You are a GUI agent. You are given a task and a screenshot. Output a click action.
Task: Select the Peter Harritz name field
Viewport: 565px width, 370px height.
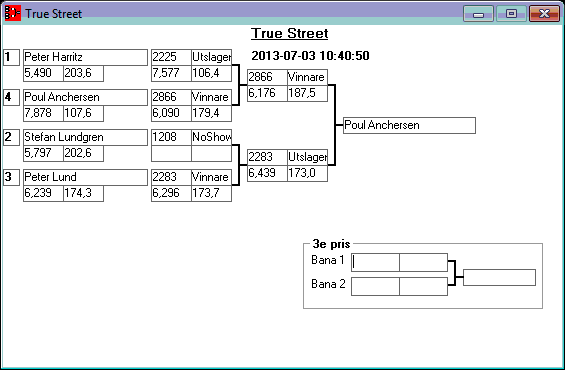[x=85, y=57]
